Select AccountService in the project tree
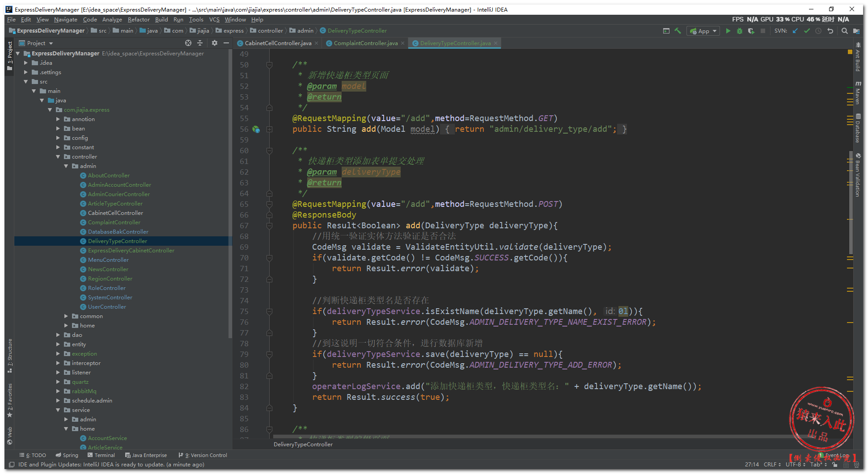Viewport: 868px width, 474px height. click(107, 438)
